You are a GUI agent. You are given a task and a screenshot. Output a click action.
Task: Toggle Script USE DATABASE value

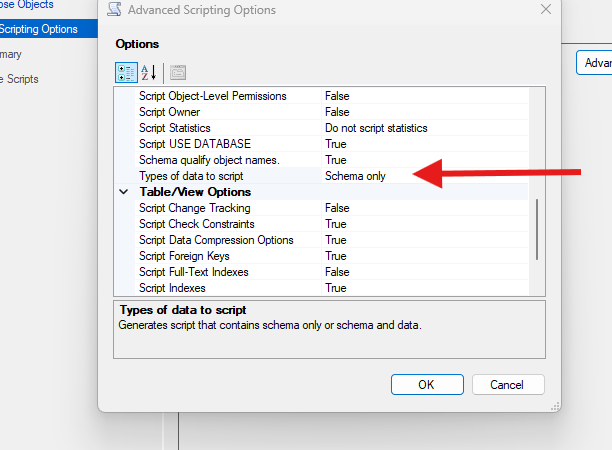click(x=430, y=144)
